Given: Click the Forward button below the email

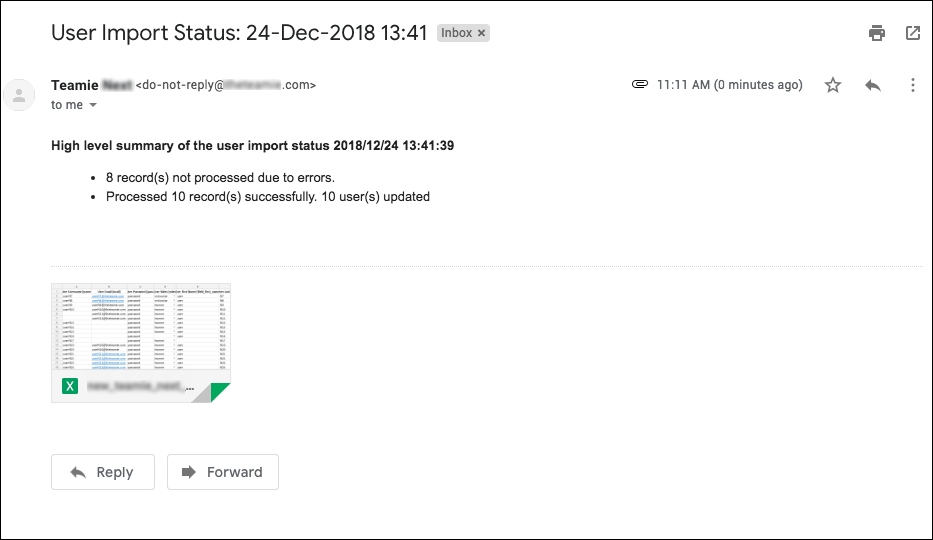Looking at the screenshot, I should point(223,472).
